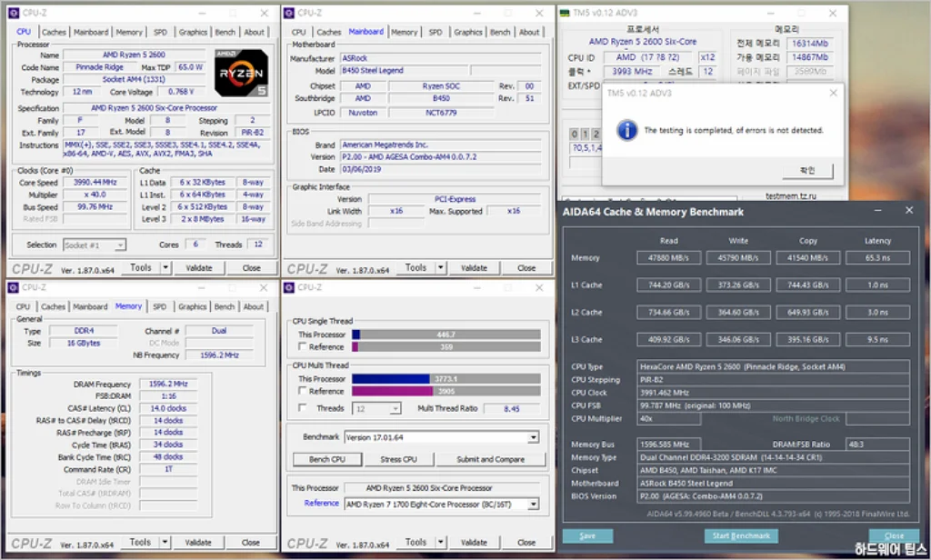Viewport: 931px width, 560px height.
Task: Click Start Benchmark in AIDA64
Action: 741,535
